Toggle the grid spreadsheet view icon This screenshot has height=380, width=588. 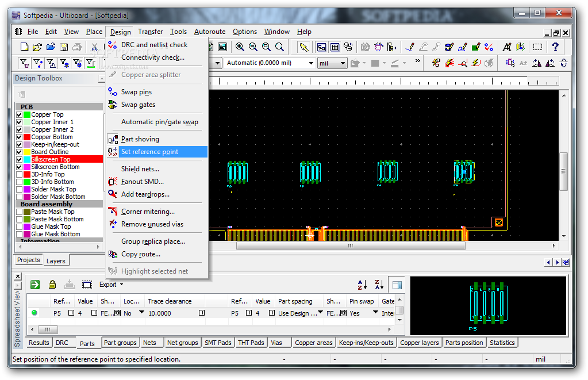coord(335,47)
